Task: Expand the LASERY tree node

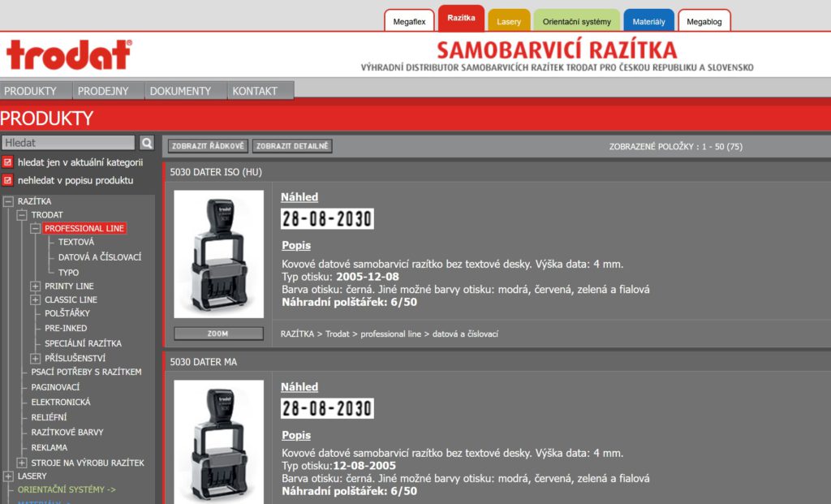Action: (x=8, y=476)
